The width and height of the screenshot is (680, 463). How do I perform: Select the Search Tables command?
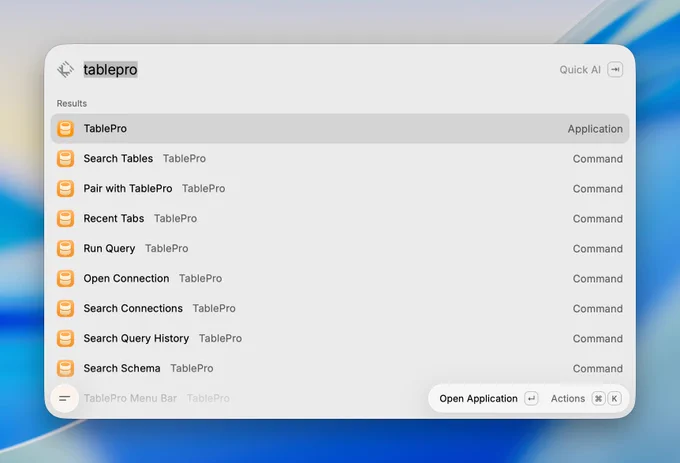pos(340,159)
